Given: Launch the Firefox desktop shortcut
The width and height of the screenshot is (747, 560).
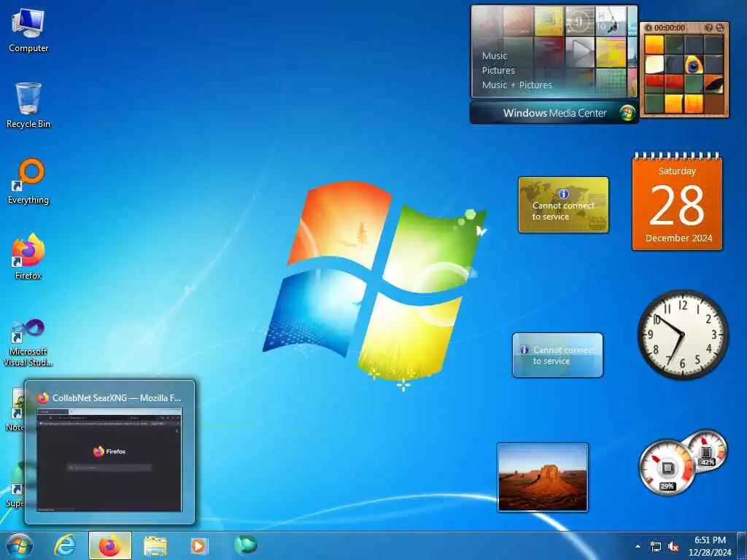Looking at the screenshot, I should (28, 257).
